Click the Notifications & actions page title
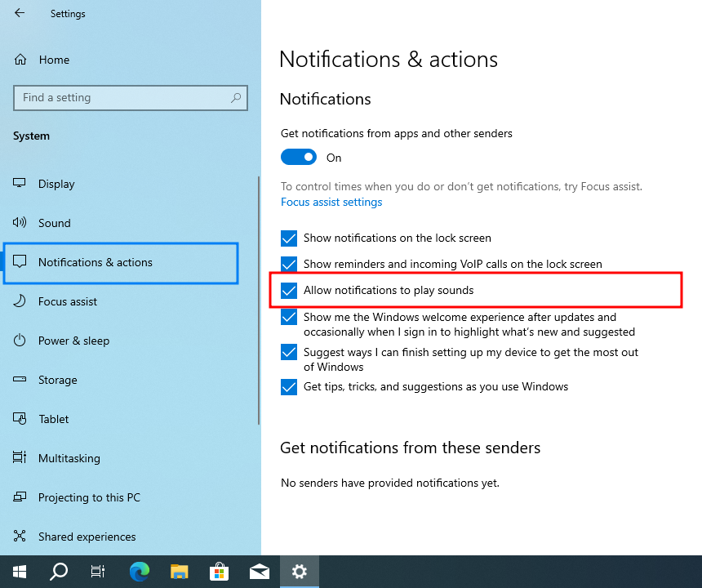This screenshot has height=588, width=702. point(389,60)
